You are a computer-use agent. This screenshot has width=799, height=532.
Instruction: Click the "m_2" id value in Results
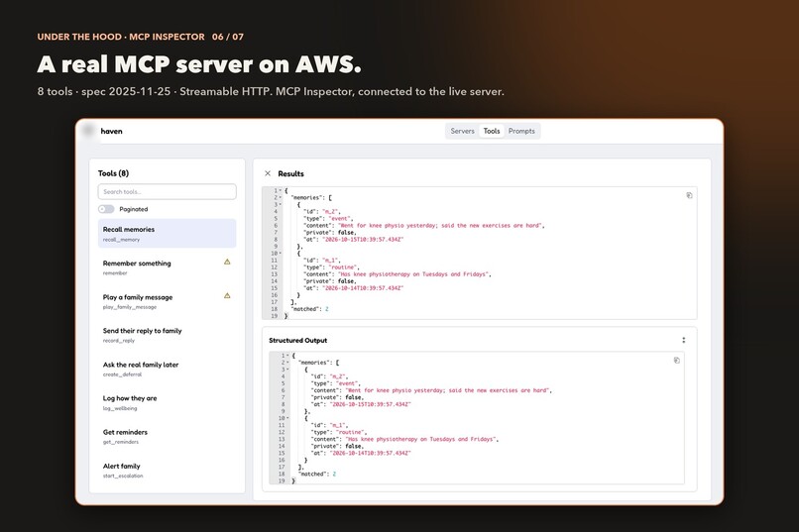click(331, 211)
